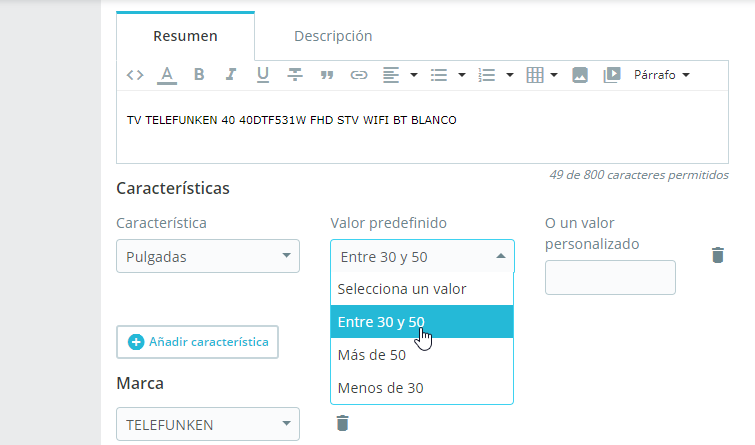Open the TELEFUNKEN brand dropdown
The width and height of the screenshot is (755, 445).
point(208,424)
